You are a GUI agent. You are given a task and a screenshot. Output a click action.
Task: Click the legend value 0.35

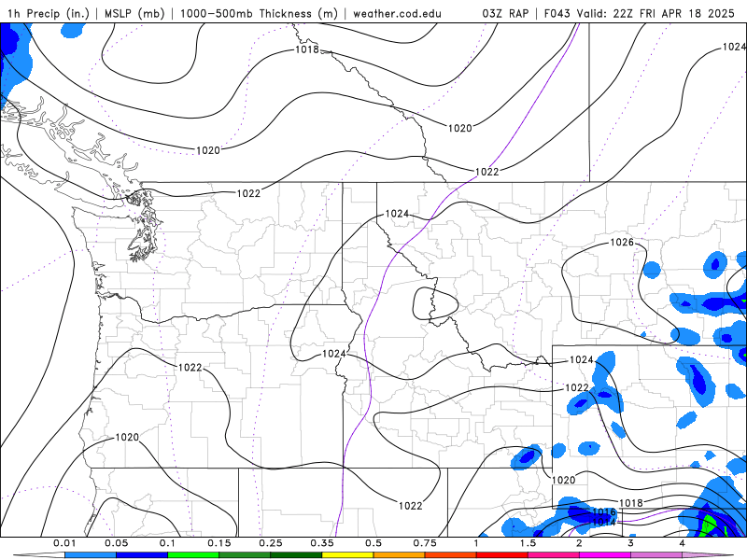(322, 543)
